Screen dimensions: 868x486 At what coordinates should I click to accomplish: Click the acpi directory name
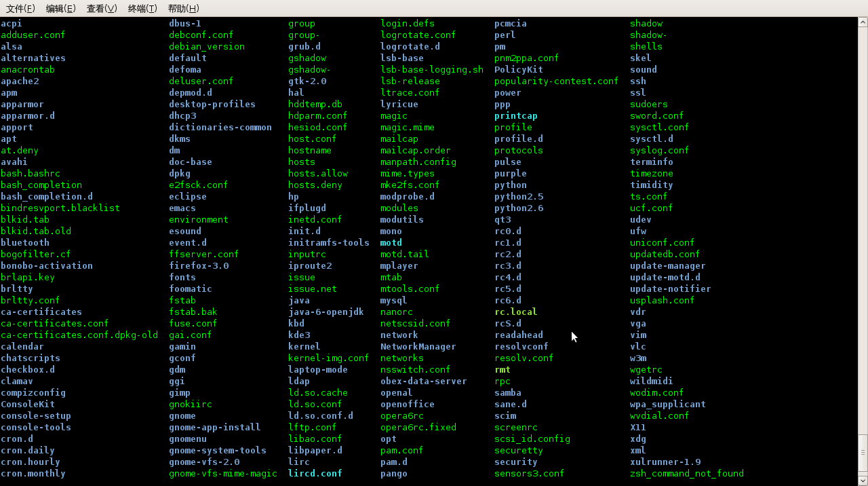12,23
